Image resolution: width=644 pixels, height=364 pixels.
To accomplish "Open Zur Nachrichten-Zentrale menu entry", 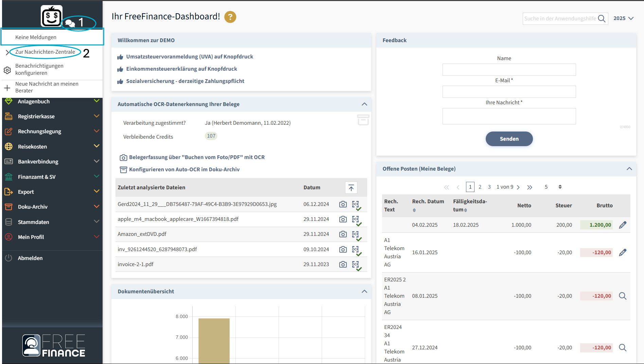I will click(x=45, y=52).
